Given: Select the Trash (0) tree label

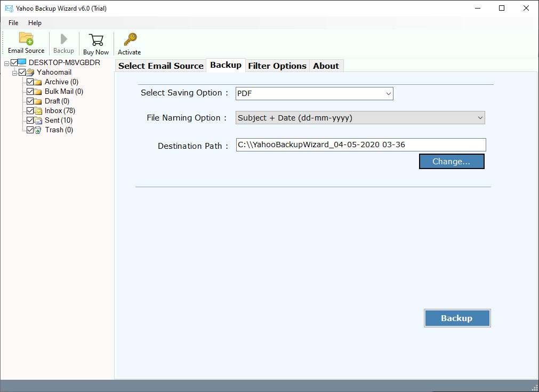Looking at the screenshot, I should [x=59, y=130].
